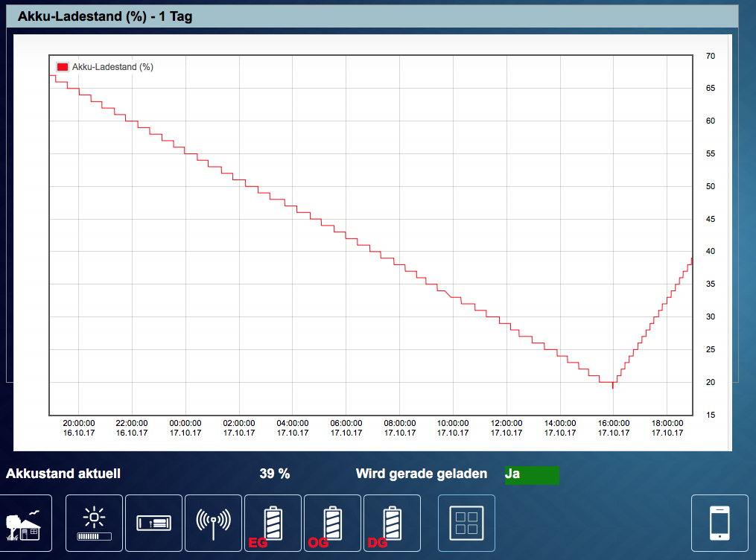756x560 pixels.
Task: Click the y-axis value 70
Action: [711, 56]
